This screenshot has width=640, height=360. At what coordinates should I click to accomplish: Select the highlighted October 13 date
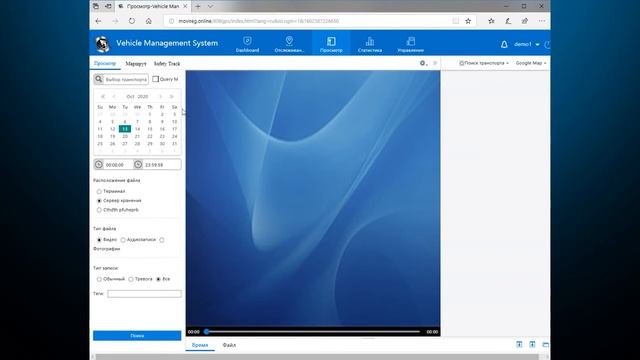[125, 129]
